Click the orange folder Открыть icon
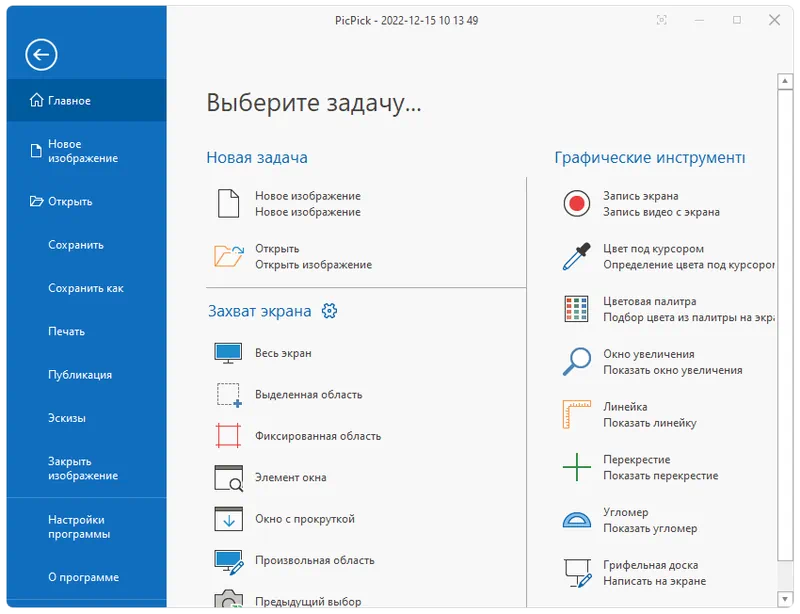Image resolution: width=800 pixels, height=614 pixels. coord(229,256)
